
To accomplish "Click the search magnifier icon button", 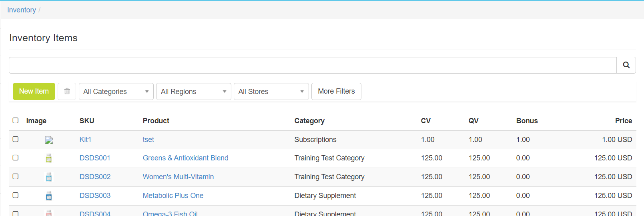I will pos(626,65).
